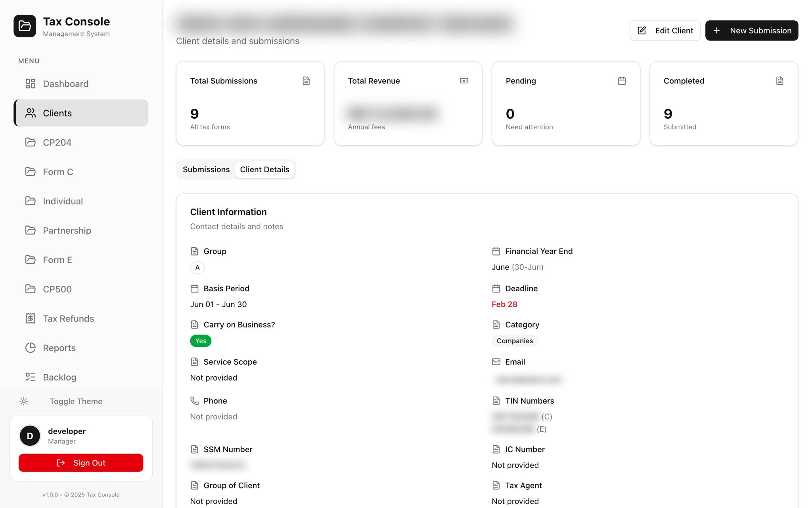The image size is (812, 508).
Task: Go to Form C section
Action: 81,172
